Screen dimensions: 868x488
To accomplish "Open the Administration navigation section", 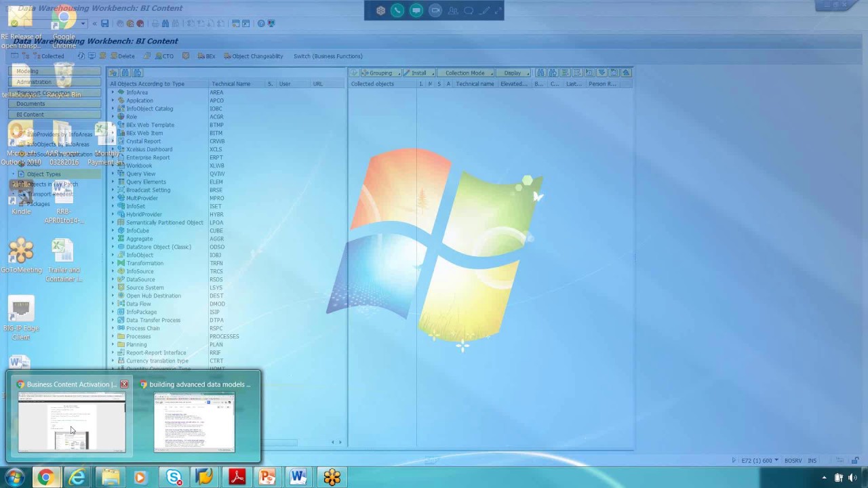I will pyautogui.click(x=54, y=82).
